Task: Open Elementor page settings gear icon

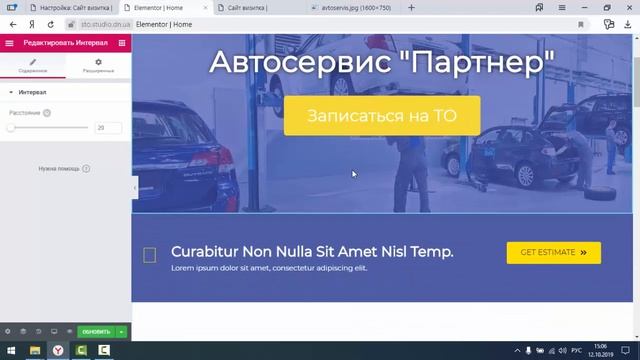Action: tap(8, 331)
